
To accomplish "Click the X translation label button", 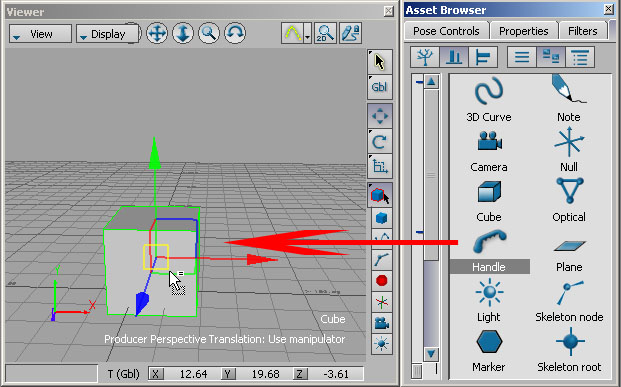I will tap(156, 374).
